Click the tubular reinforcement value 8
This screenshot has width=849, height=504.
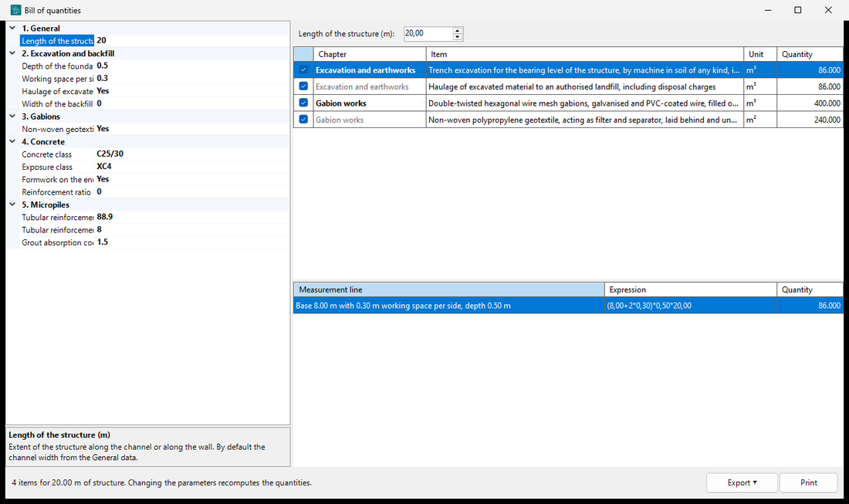[99, 229]
